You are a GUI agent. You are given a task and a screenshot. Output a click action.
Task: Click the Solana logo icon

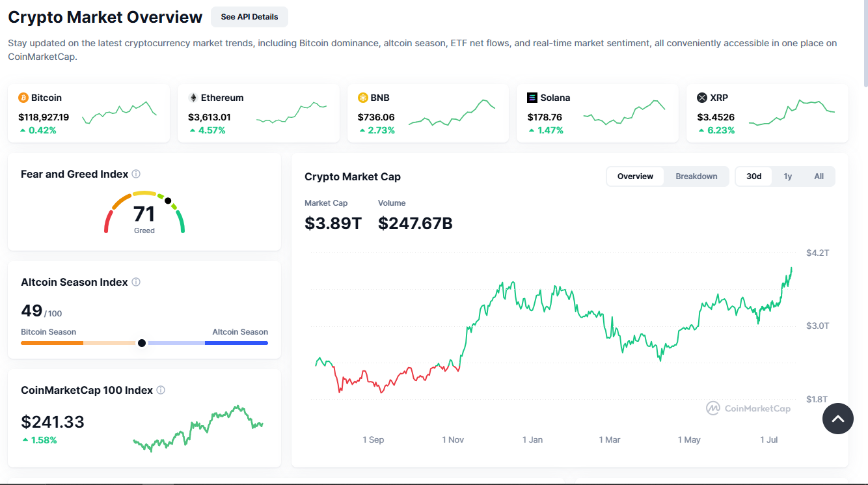click(x=532, y=98)
